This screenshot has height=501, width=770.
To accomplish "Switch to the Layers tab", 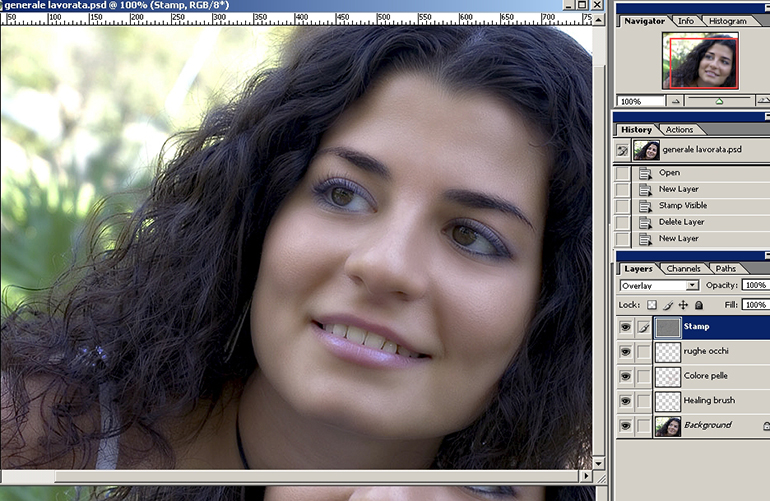I will [x=638, y=269].
